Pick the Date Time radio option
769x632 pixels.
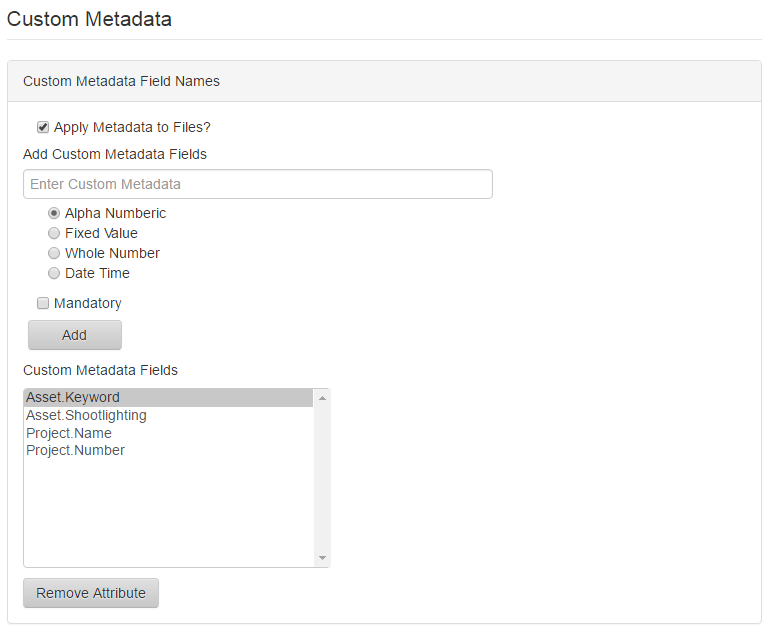54,273
